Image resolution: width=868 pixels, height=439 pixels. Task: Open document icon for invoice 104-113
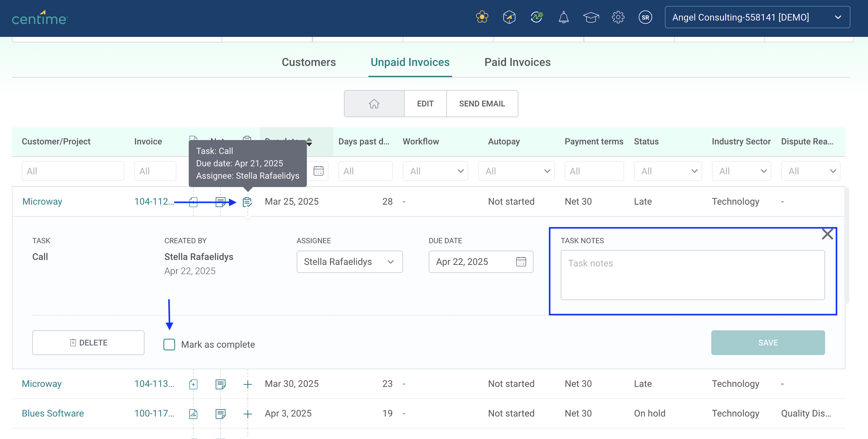pos(193,384)
